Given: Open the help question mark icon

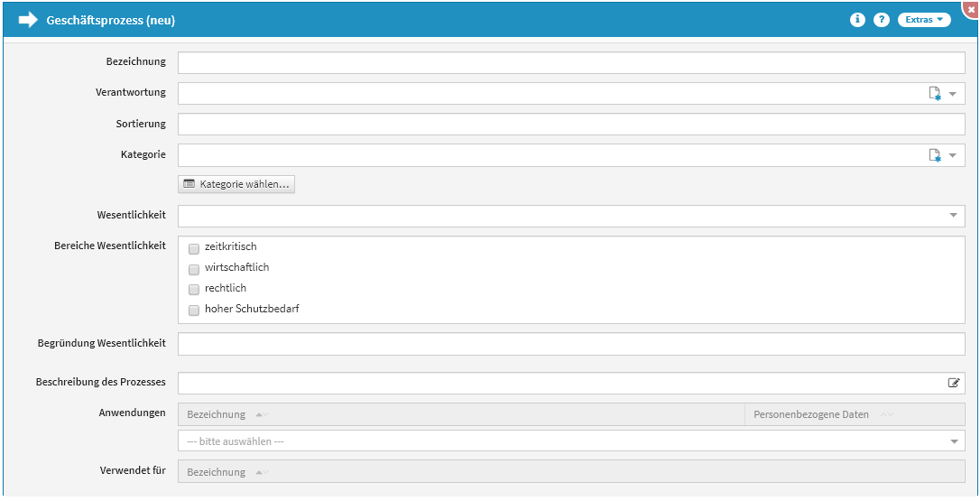Looking at the screenshot, I should pyautogui.click(x=882, y=20).
